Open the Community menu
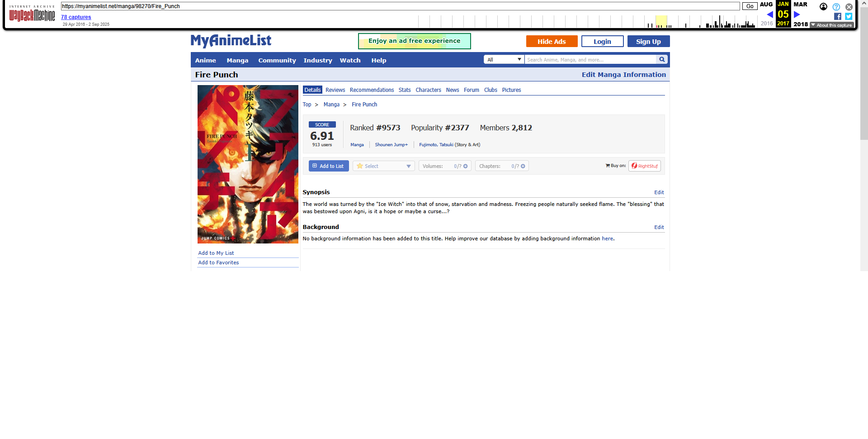The height and width of the screenshot is (439, 868). tap(277, 60)
